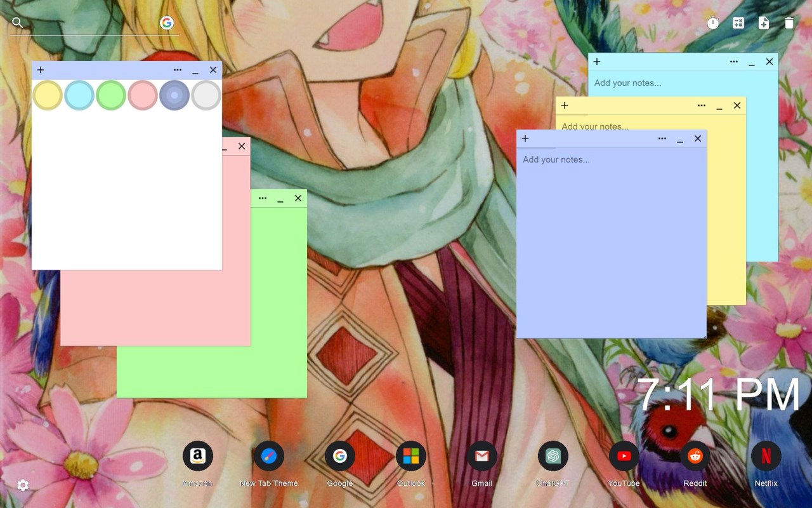Open the New Tab Theme shortcut
This screenshot has width=812, height=508.
point(269,456)
